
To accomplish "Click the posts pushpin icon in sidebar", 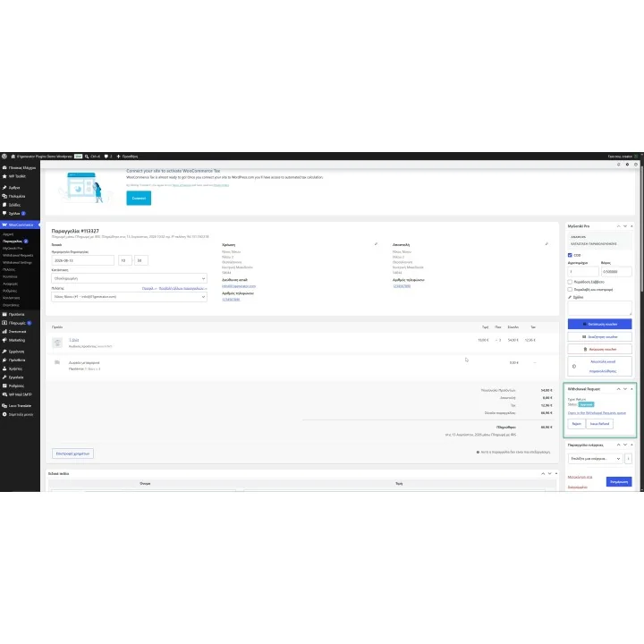I will [x=4, y=188].
